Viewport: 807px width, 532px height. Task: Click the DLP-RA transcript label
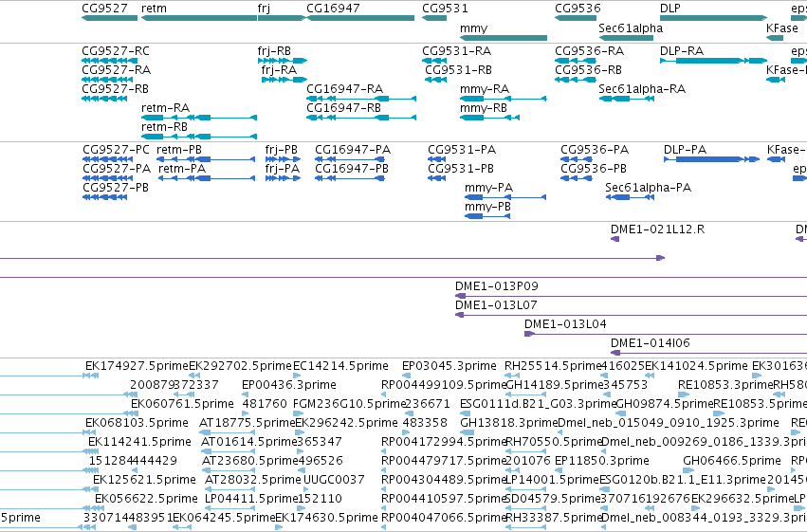point(682,51)
